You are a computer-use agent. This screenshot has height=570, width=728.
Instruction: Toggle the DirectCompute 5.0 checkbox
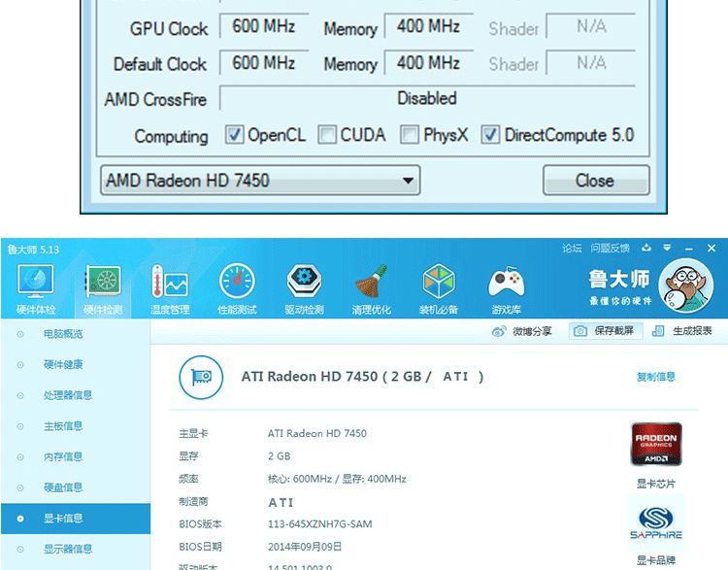tap(490, 135)
